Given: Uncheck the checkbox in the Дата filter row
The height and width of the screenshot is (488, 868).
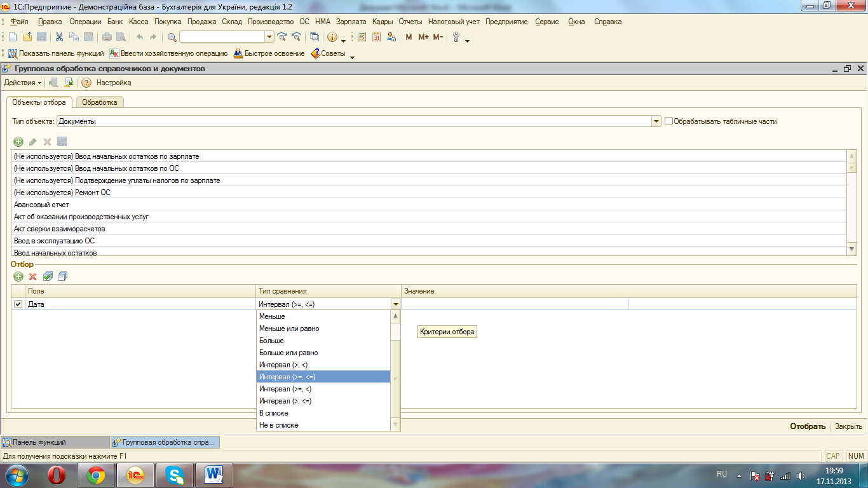Looking at the screenshot, I should pos(18,304).
